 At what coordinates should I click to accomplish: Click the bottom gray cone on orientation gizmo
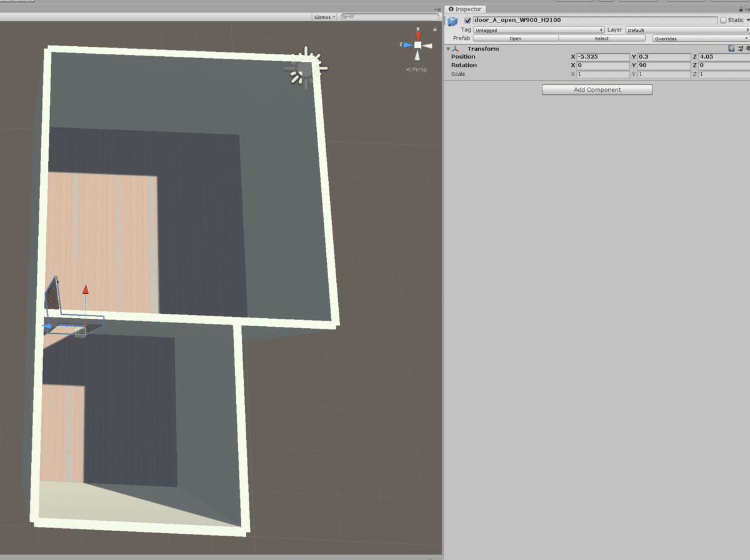[417, 55]
